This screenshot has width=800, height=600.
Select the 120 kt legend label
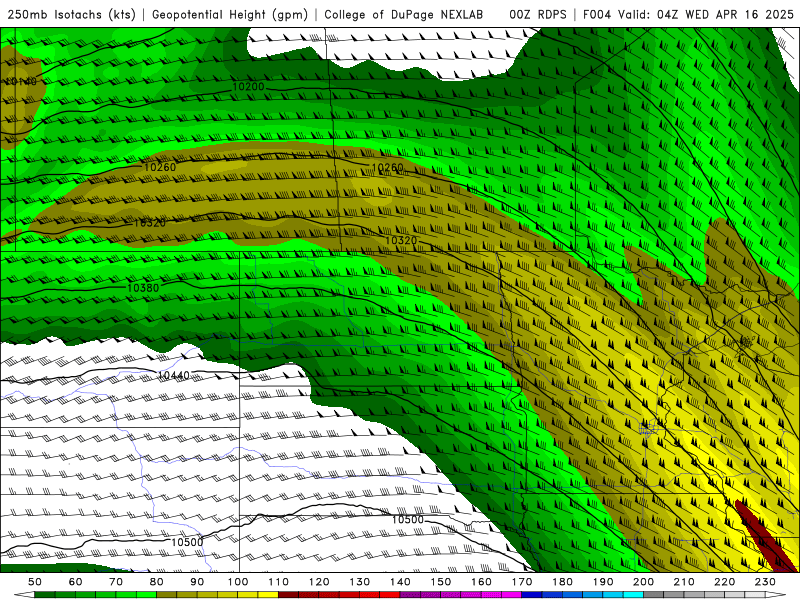pos(319,582)
